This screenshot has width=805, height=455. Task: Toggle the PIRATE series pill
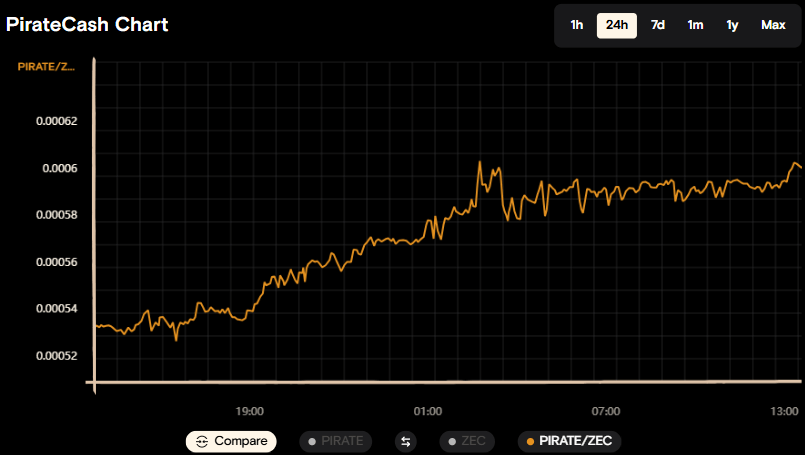(x=335, y=441)
